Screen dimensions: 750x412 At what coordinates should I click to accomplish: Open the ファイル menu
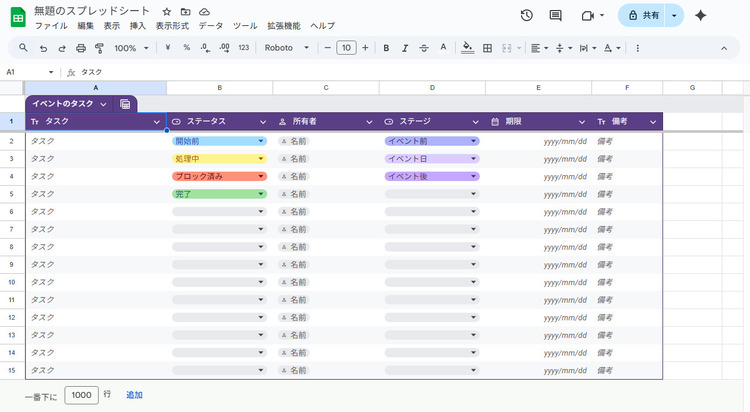pos(51,26)
